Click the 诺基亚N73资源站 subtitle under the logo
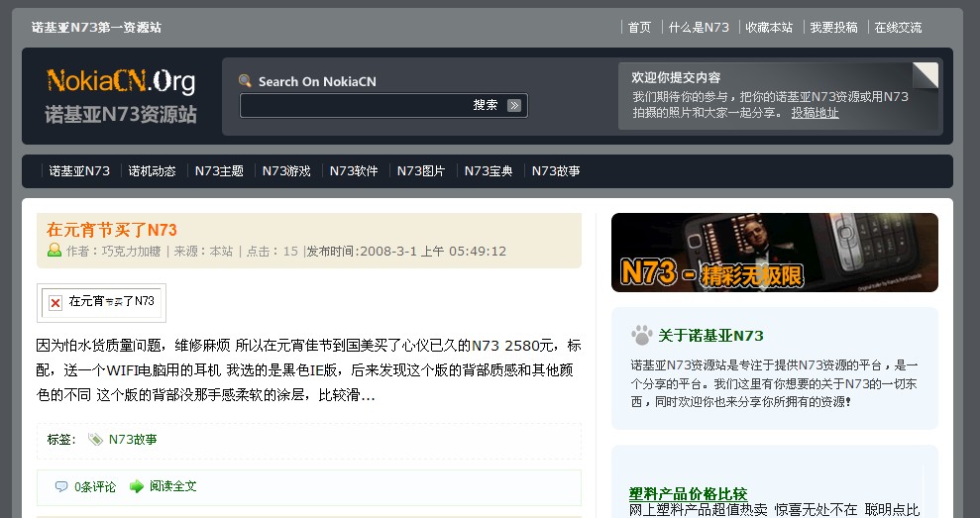 pyautogui.click(x=121, y=114)
